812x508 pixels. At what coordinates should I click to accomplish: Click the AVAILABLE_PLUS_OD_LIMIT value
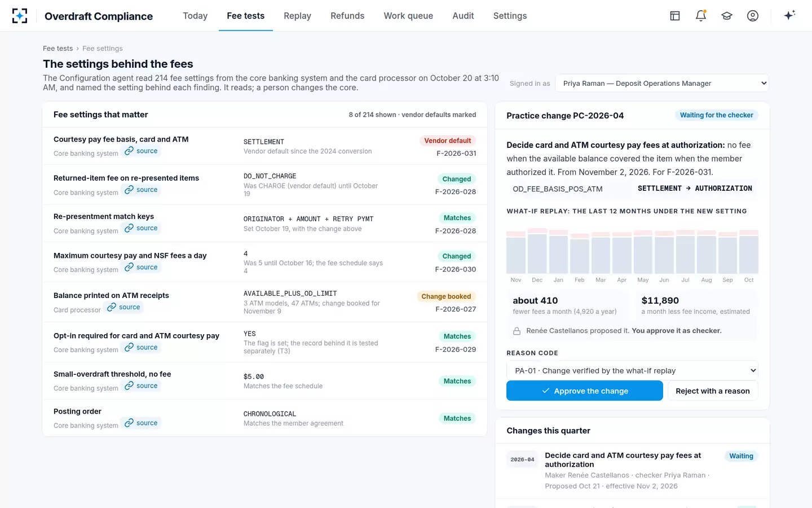click(x=290, y=294)
